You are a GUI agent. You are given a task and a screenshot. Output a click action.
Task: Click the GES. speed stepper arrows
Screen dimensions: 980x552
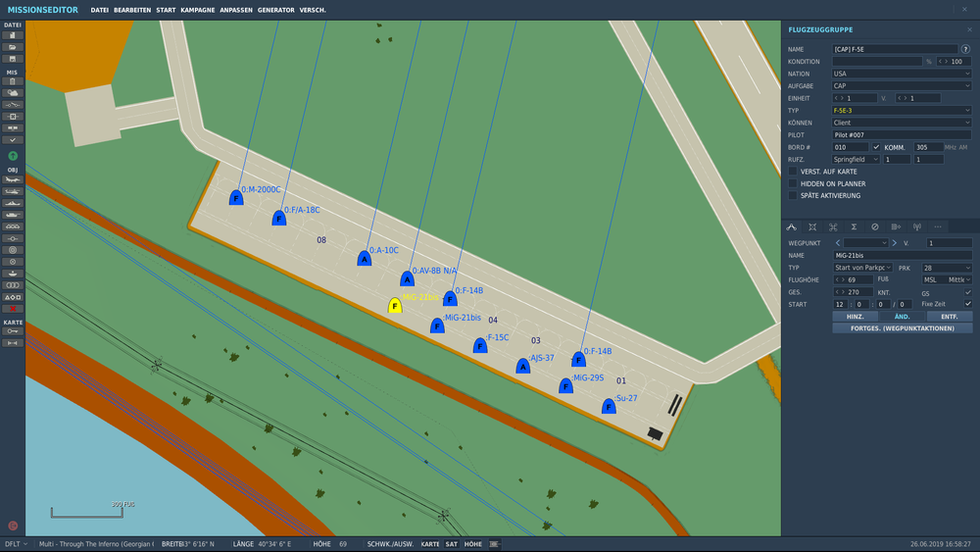(840, 292)
